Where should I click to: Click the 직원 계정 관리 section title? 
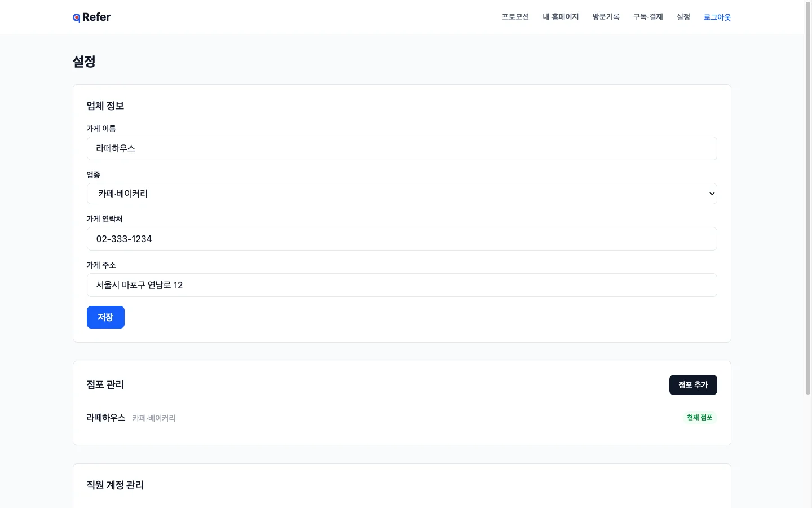click(115, 485)
